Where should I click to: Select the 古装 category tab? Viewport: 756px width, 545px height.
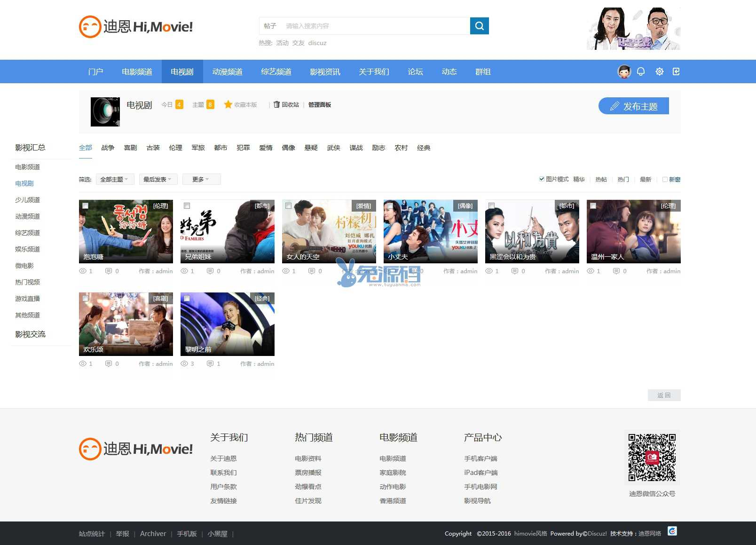(153, 148)
